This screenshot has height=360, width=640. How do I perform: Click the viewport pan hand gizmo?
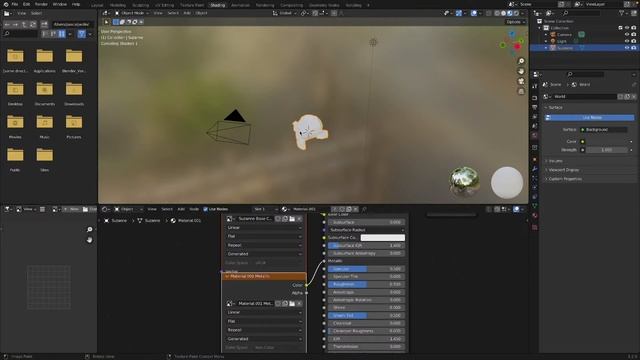pos(521,71)
